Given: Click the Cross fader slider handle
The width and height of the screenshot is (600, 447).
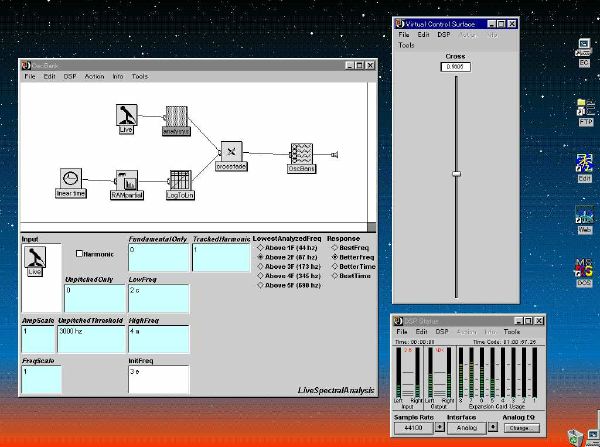Looking at the screenshot, I should 456,174.
